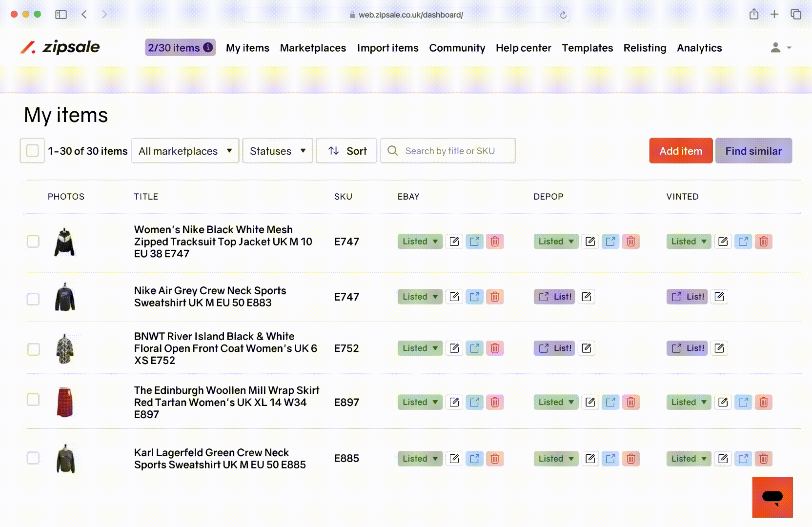Open the Import items page
This screenshot has width=812, height=527.
click(387, 48)
